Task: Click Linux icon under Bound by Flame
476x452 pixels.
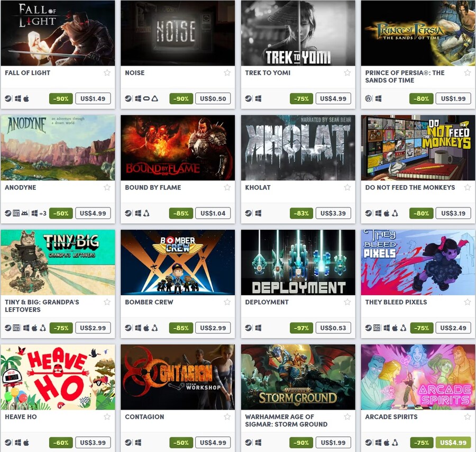Action: tap(147, 213)
